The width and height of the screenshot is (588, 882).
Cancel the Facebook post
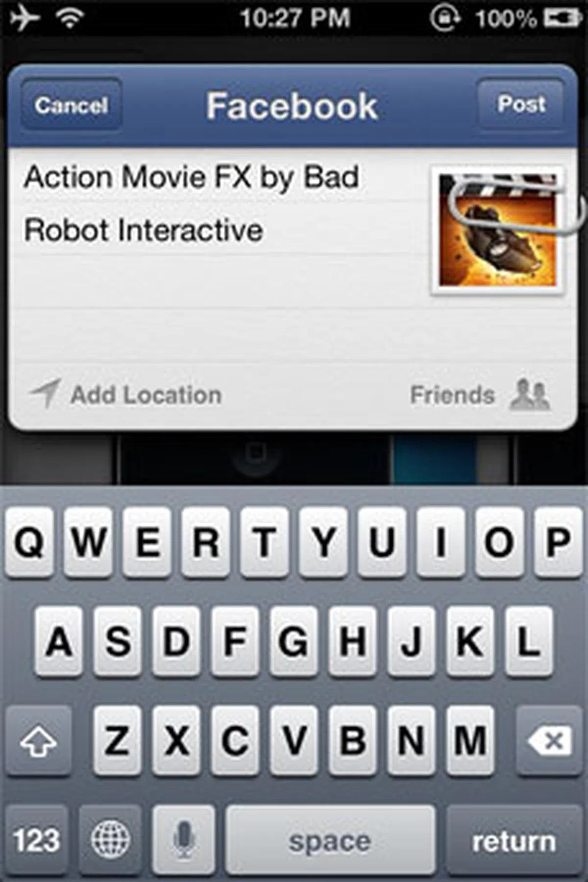(72, 105)
